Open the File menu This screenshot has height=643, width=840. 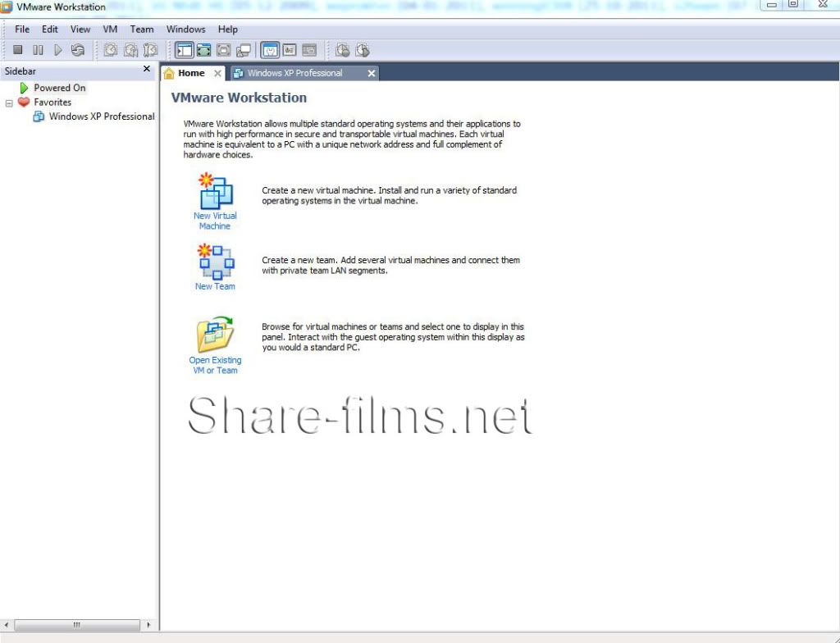22,29
